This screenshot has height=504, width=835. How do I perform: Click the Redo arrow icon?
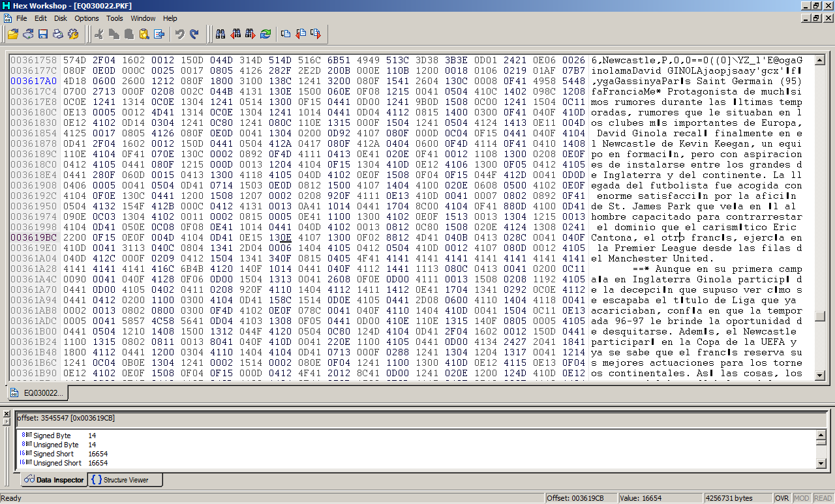194,33
